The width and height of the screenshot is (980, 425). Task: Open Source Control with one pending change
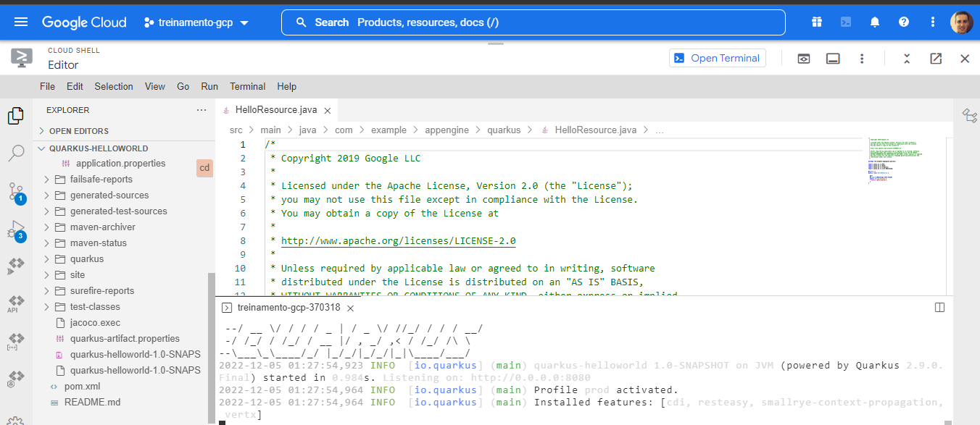click(x=16, y=190)
